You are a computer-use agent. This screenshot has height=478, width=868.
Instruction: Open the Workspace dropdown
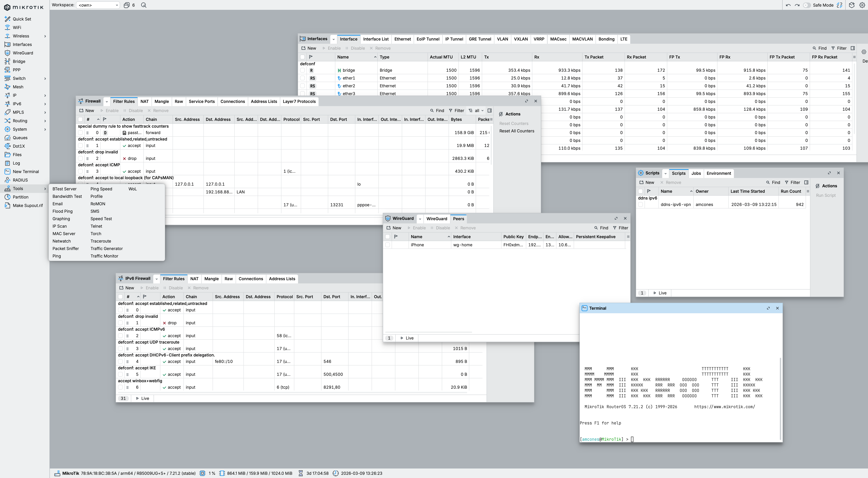click(98, 5)
